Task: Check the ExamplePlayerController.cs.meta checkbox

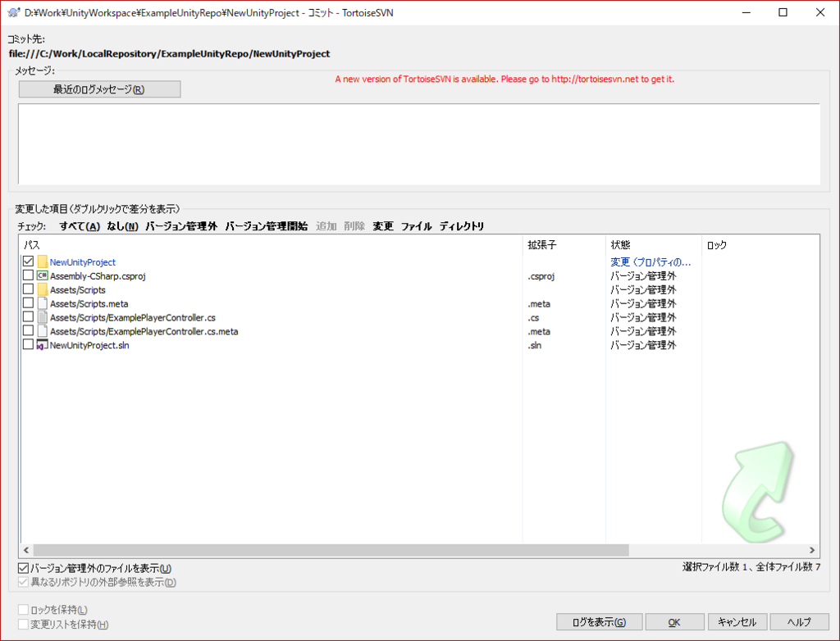Action: click(29, 331)
